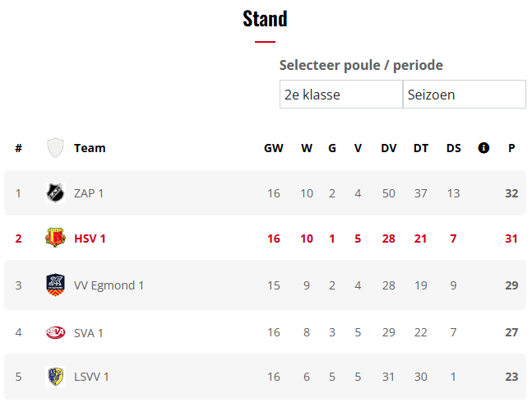Click the GW column header
This screenshot has width=532, height=403.
pos(274,148)
